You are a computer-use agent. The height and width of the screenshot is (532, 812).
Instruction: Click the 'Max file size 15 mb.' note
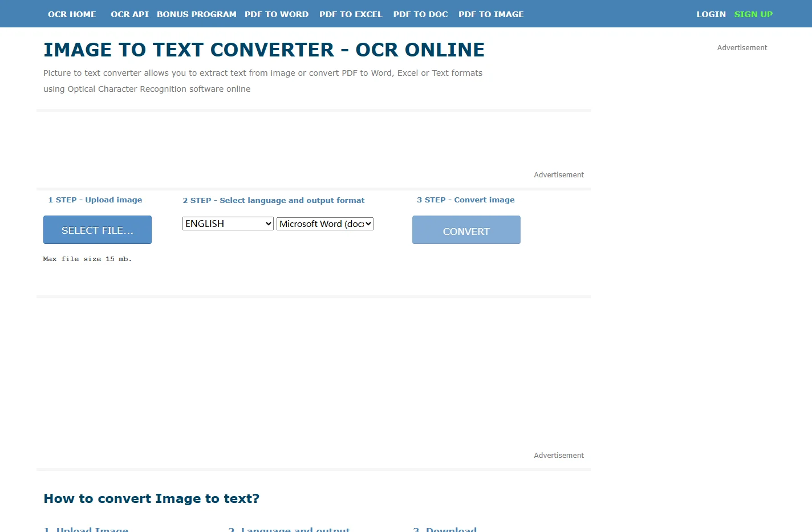point(87,259)
